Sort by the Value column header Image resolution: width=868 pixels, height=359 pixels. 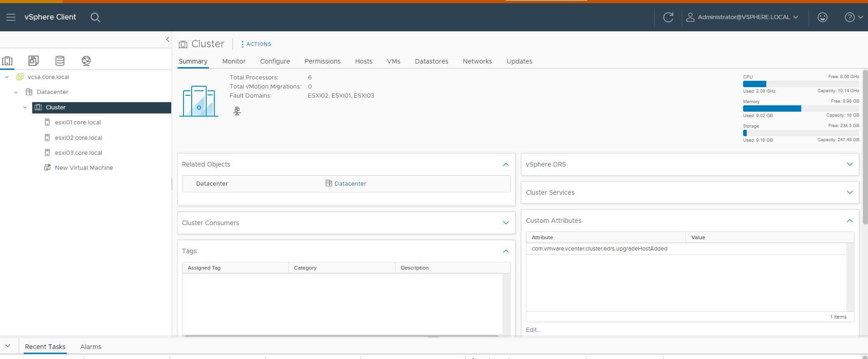pyautogui.click(x=770, y=237)
